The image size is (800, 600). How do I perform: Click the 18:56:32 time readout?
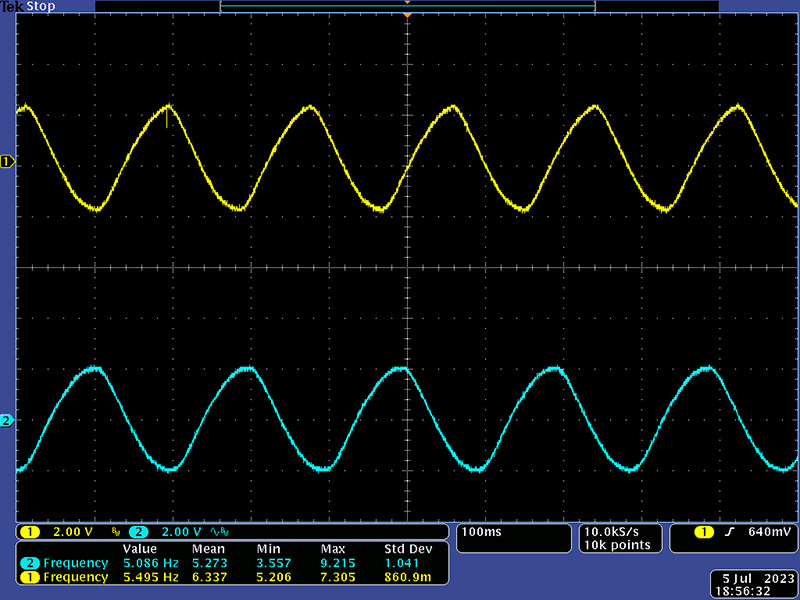click(742, 591)
